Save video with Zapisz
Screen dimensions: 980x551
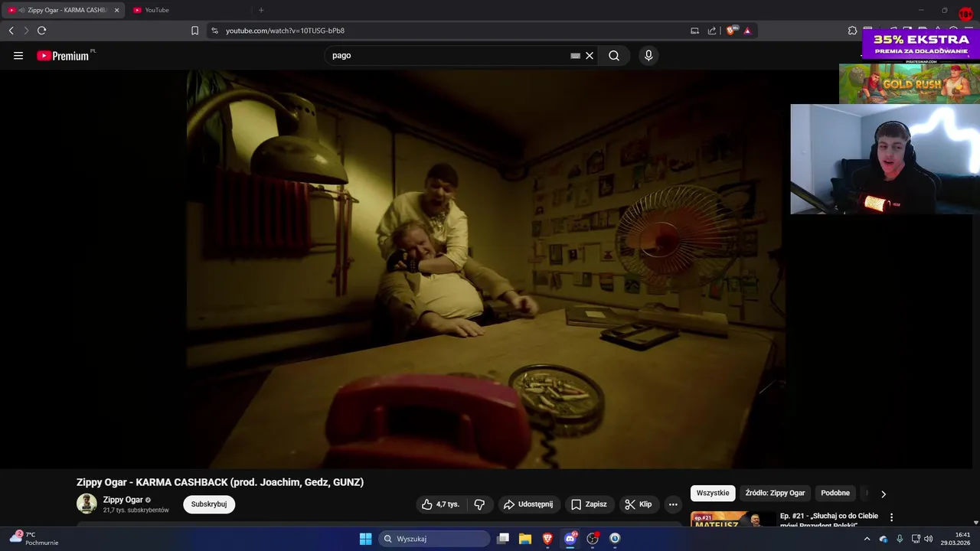(x=589, y=504)
